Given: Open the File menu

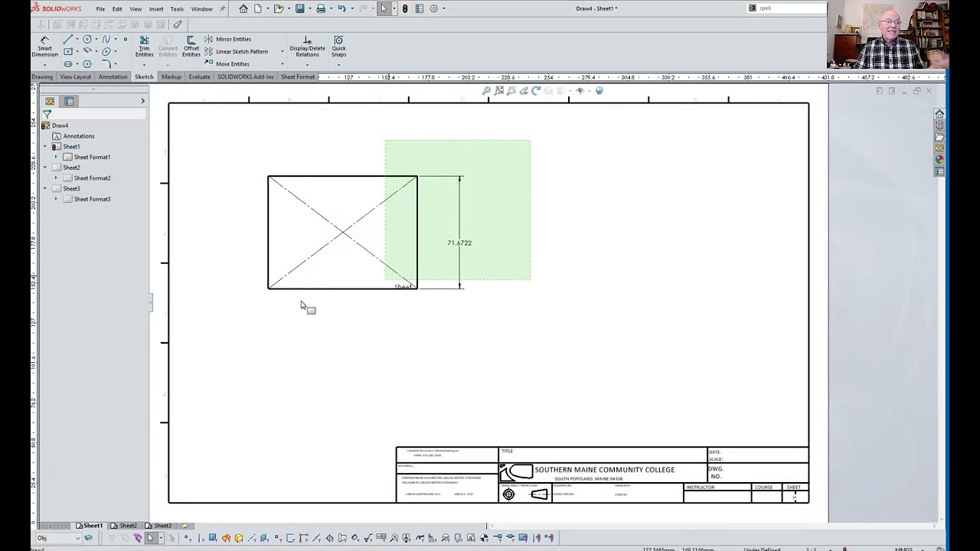Looking at the screenshot, I should coord(100,8).
